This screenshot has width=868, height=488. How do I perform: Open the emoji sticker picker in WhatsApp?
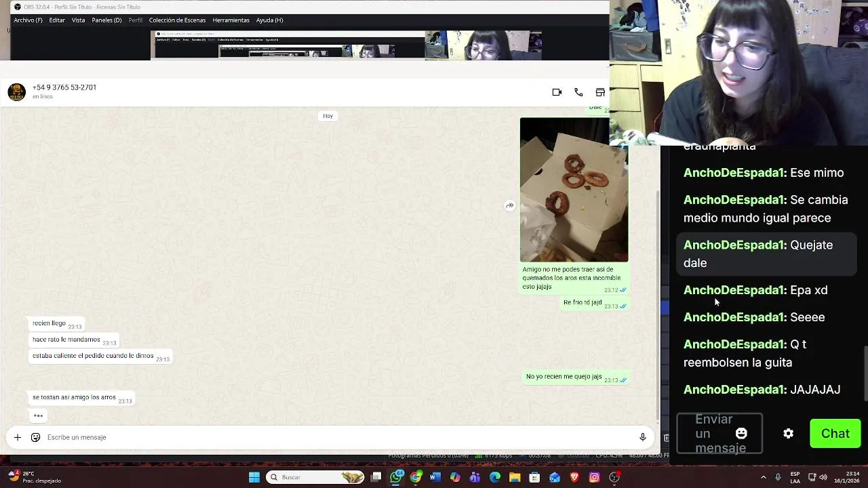pos(35,437)
